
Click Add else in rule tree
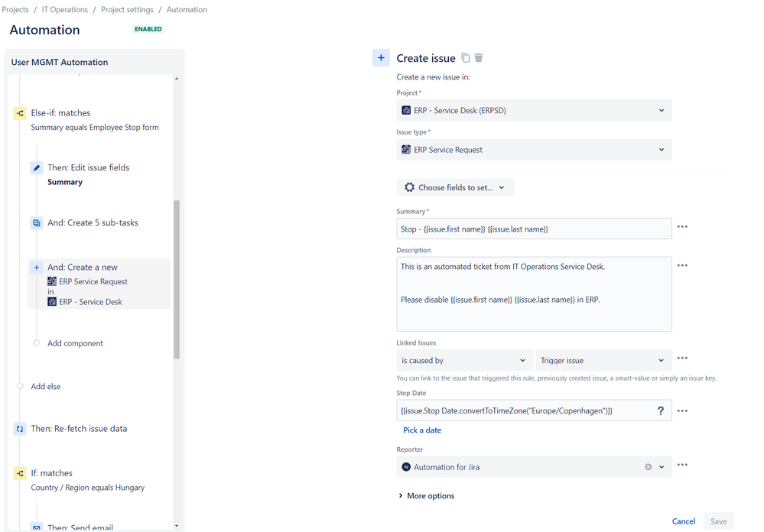tap(46, 386)
